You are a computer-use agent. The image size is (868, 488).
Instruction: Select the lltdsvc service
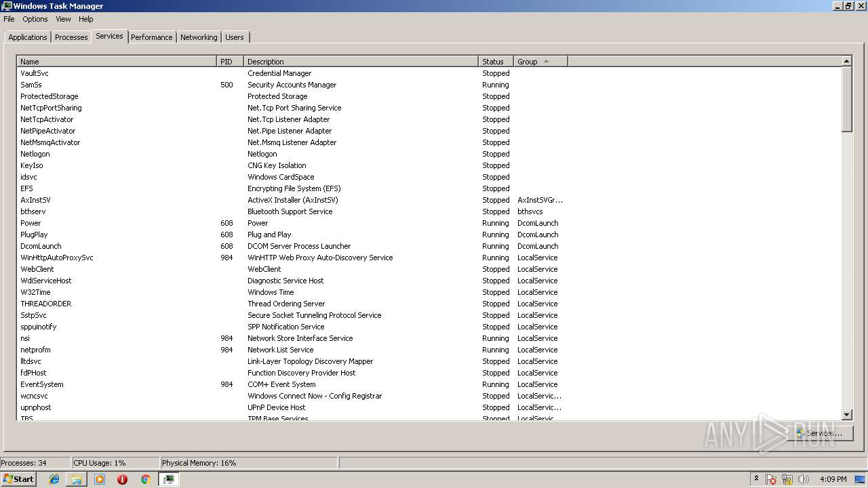tap(31, 361)
